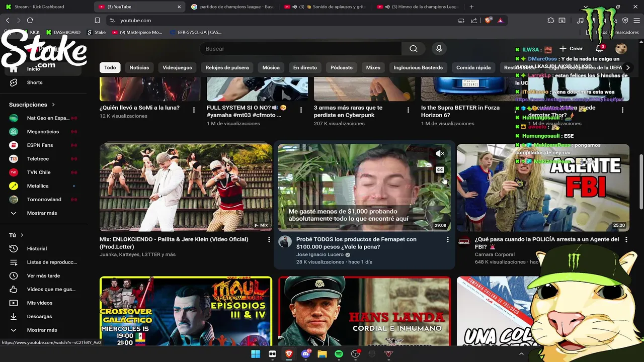
Task: Click the bookmark icon beside the address bar
Action: (97, 21)
